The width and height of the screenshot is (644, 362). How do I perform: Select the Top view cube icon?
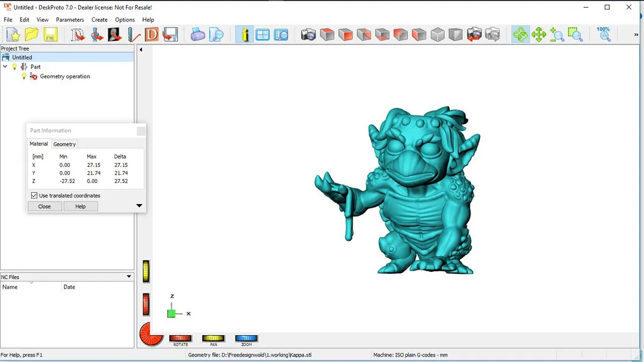327,35
